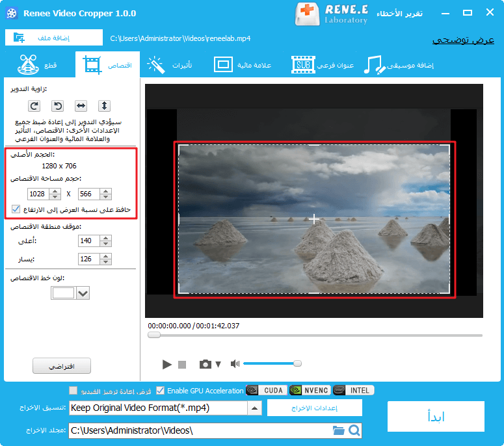Open the Cut (قطع) tab
This screenshot has height=446, width=504.
38,64
